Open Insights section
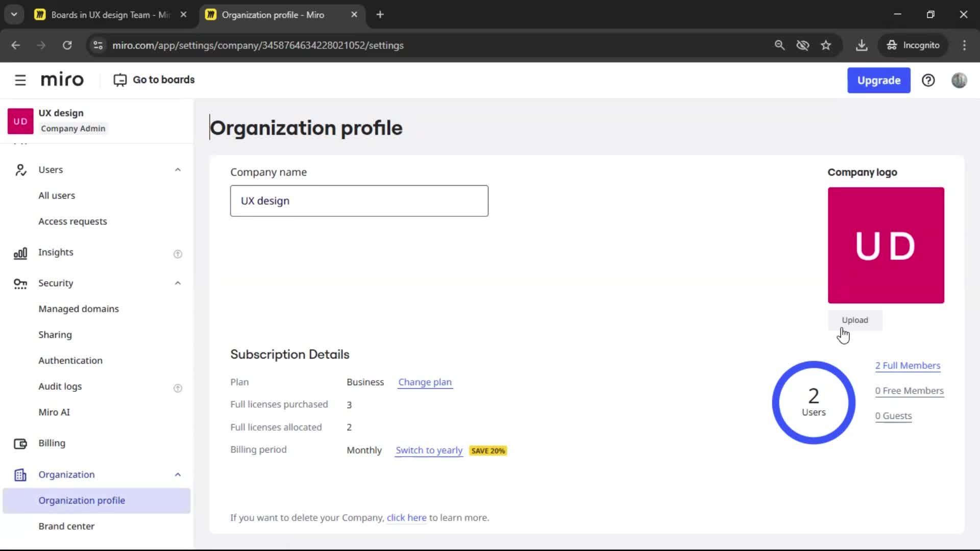This screenshot has width=980, height=551. tap(56, 252)
